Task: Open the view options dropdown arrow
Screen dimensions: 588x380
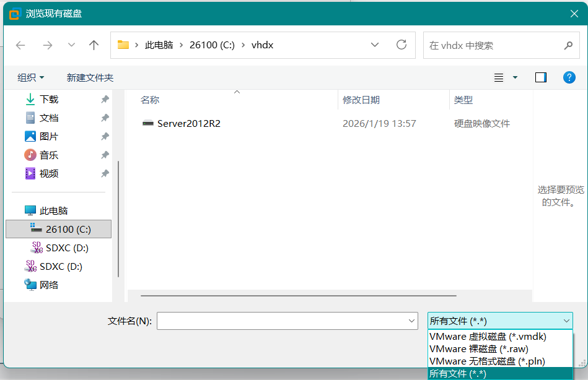Action: click(x=515, y=77)
